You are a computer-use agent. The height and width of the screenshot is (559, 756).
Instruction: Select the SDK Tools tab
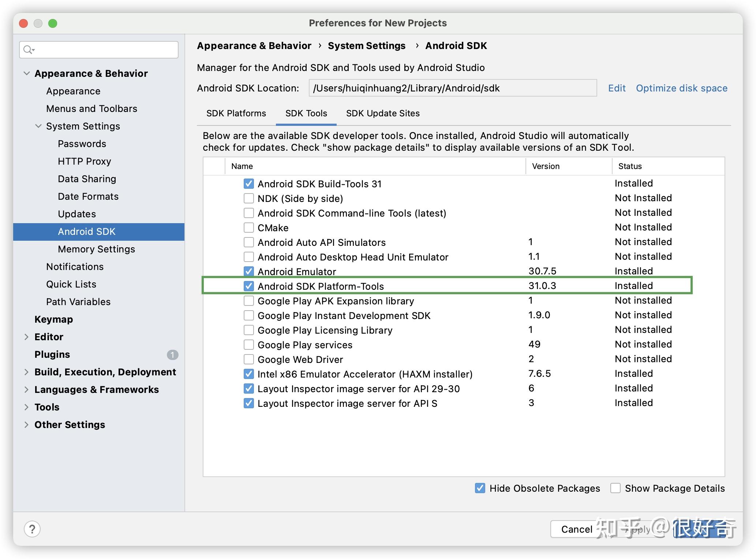pos(306,113)
